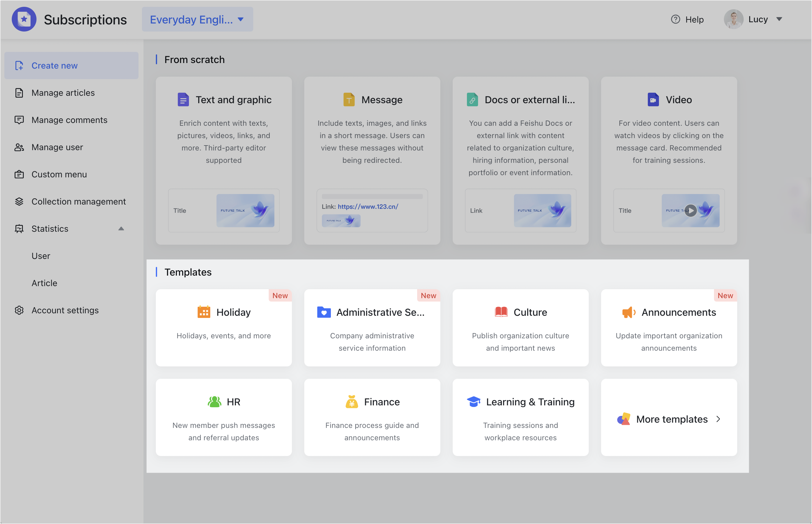Open Help via the question mark icon
Image resolution: width=812 pixels, height=524 pixels.
pyautogui.click(x=675, y=19)
